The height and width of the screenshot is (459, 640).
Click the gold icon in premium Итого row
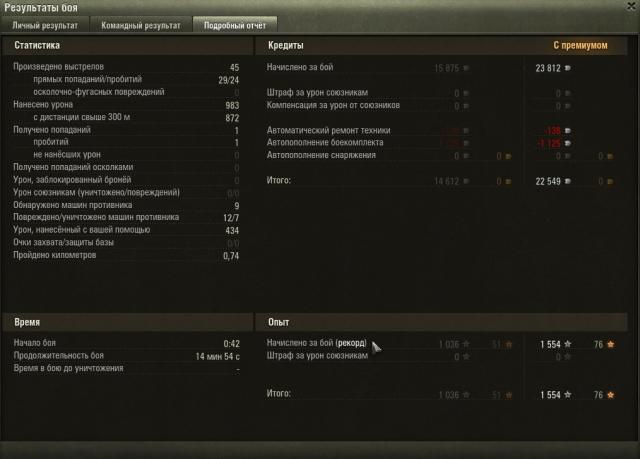coord(610,182)
